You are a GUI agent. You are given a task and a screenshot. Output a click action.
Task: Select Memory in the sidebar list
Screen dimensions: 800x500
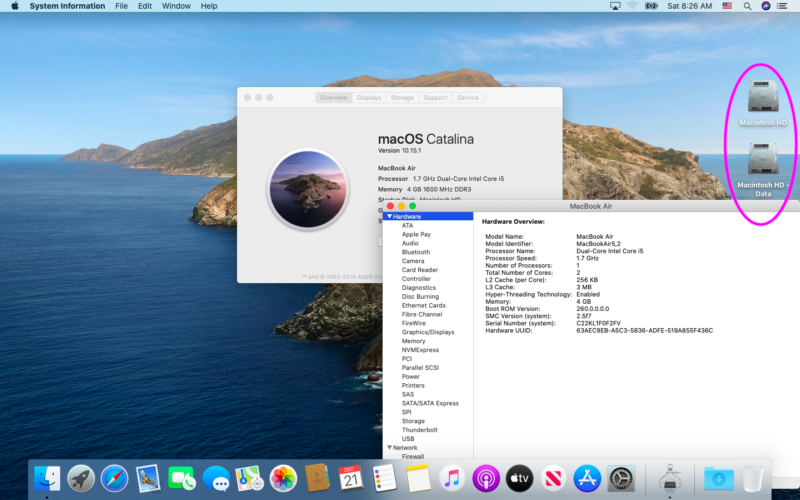point(413,341)
